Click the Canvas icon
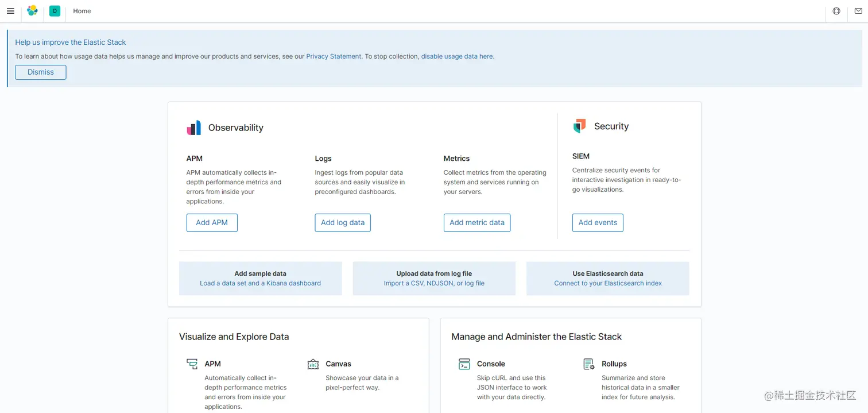Viewport: 868px width, 413px height. click(x=313, y=364)
